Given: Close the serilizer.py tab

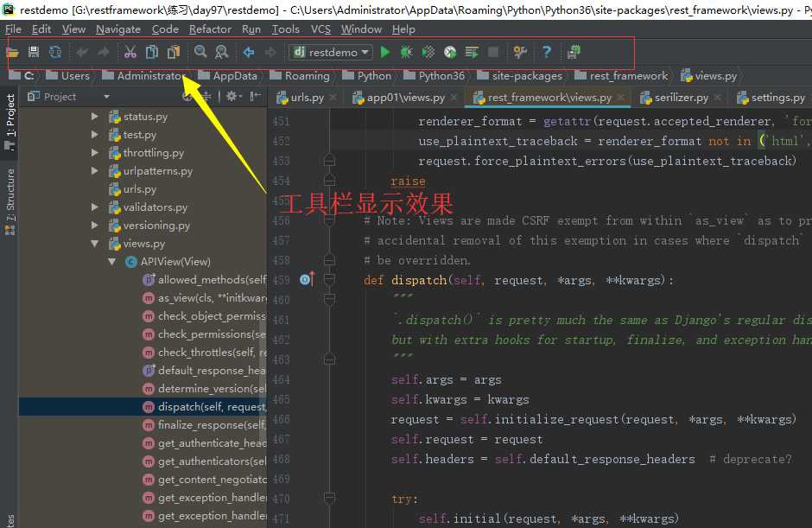Looking at the screenshot, I should pyautogui.click(x=717, y=97).
